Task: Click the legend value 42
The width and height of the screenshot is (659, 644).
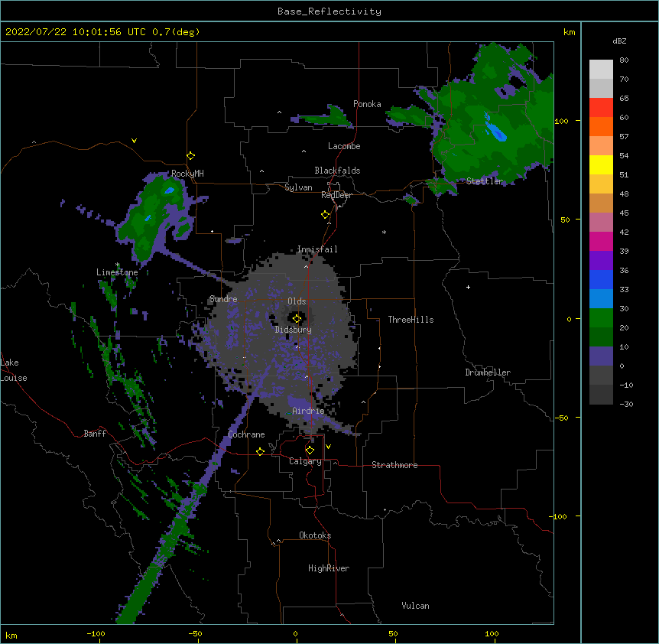Action: pos(624,232)
